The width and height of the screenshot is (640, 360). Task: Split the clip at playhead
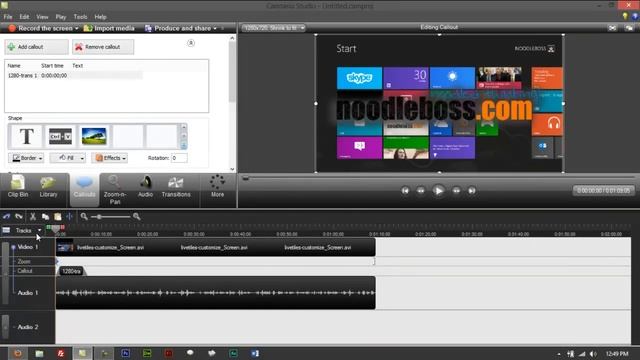pyautogui.click(x=69, y=216)
